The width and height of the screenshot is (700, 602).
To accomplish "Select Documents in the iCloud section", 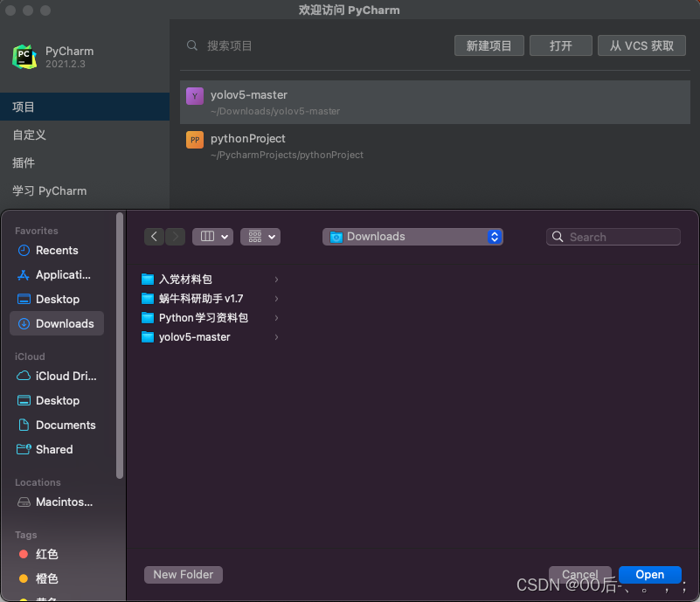I will [x=57, y=425].
